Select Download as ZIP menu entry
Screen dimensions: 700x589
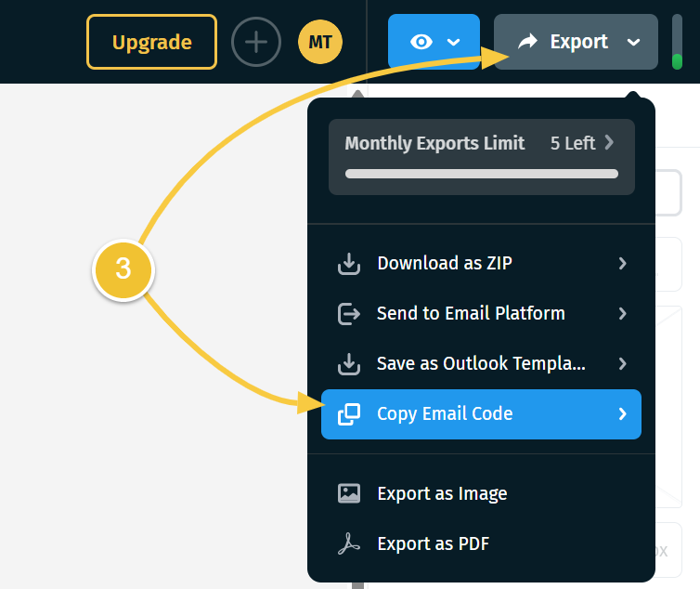[x=481, y=263]
